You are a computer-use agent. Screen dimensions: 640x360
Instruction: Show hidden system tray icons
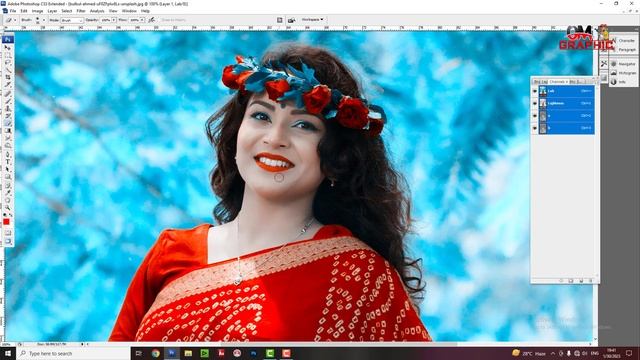pos(553,353)
